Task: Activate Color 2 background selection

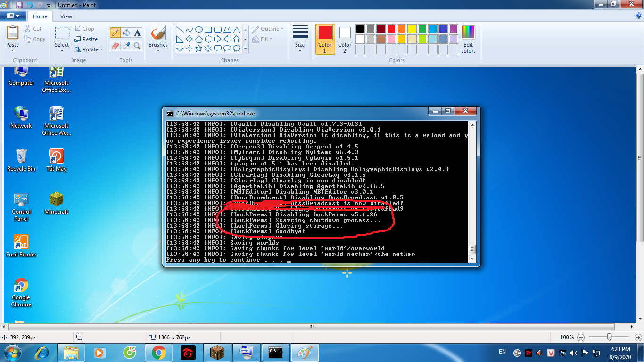Action: click(x=345, y=39)
